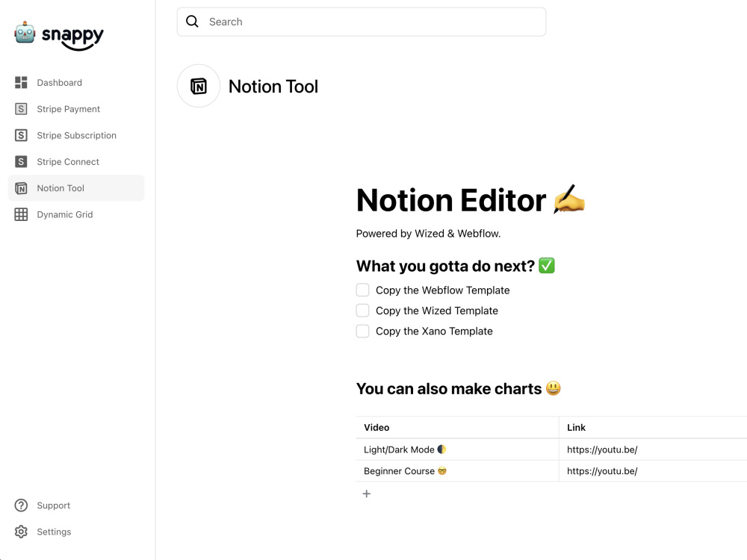The height and width of the screenshot is (560, 747).
Task: Check Copy the Xano Template box
Action: click(x=362, y=331)
